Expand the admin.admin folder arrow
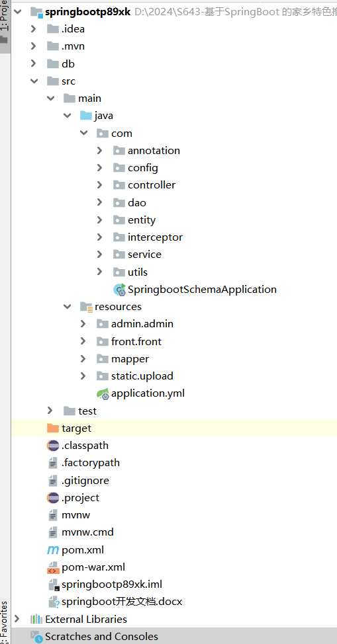The width and height of the screenshot is (337, 644). tap(83, 323)
